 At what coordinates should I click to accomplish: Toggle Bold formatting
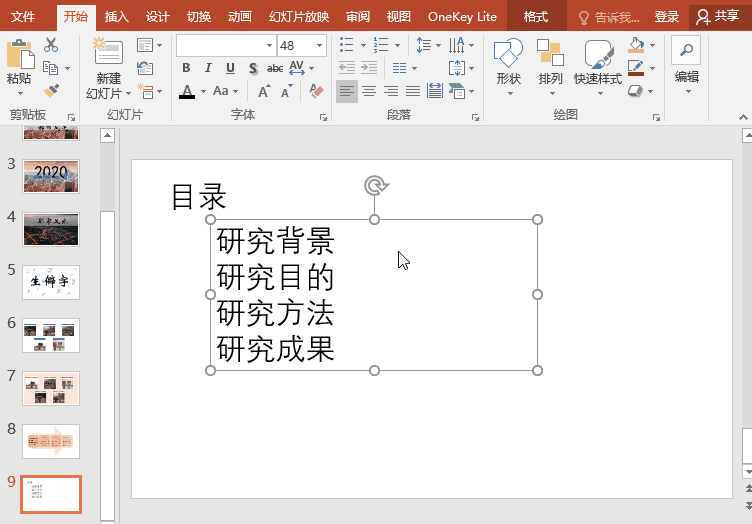pos(186,69)
